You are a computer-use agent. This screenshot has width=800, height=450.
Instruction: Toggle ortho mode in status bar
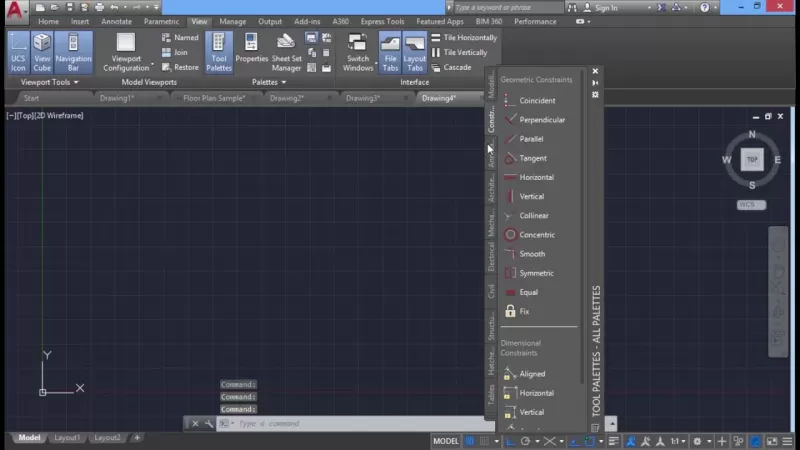tap(510, 441)
